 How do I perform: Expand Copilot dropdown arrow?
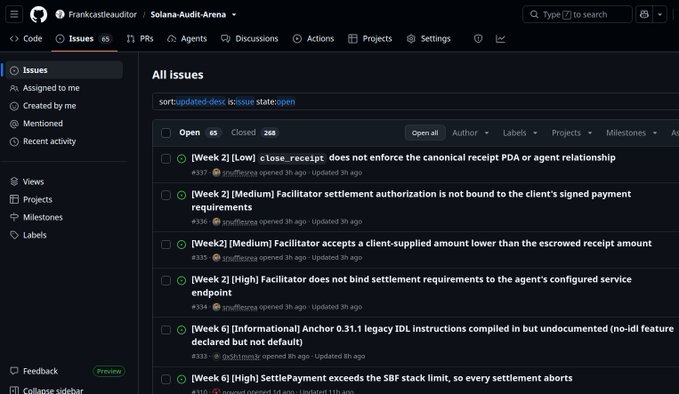(x=660, y=14)
